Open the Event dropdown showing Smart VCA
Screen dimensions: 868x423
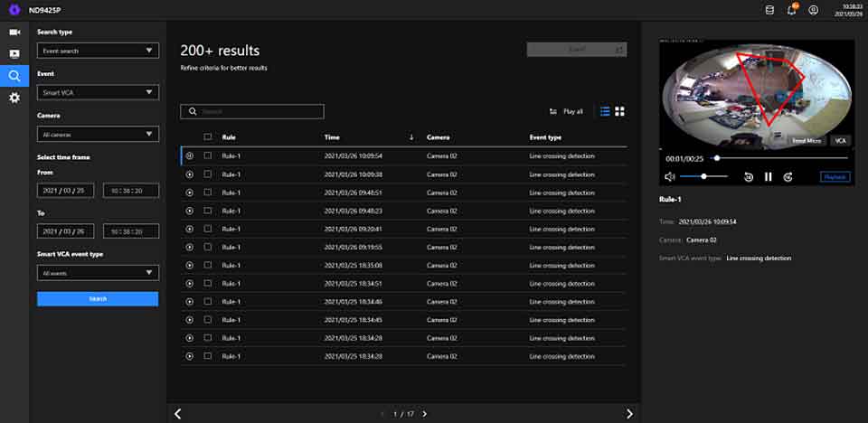98,92
